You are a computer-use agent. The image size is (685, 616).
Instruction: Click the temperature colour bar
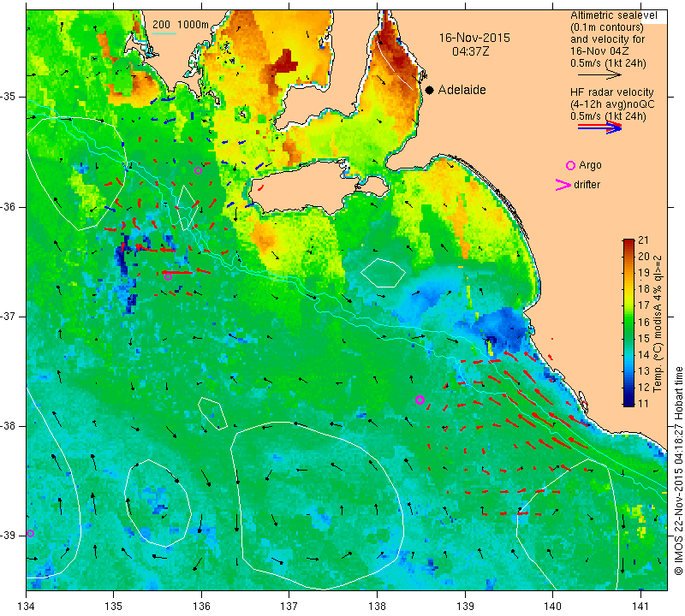(x=628, y=323)
